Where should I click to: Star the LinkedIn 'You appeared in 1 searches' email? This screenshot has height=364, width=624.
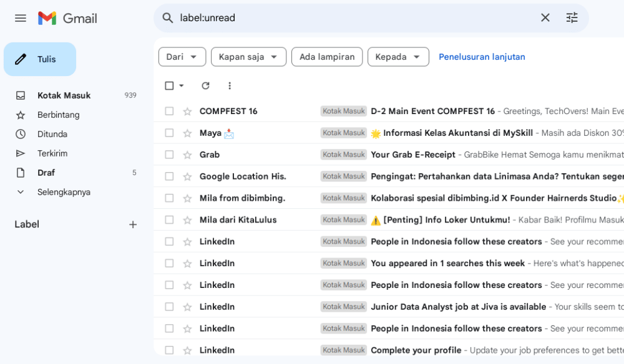point(187,264)
